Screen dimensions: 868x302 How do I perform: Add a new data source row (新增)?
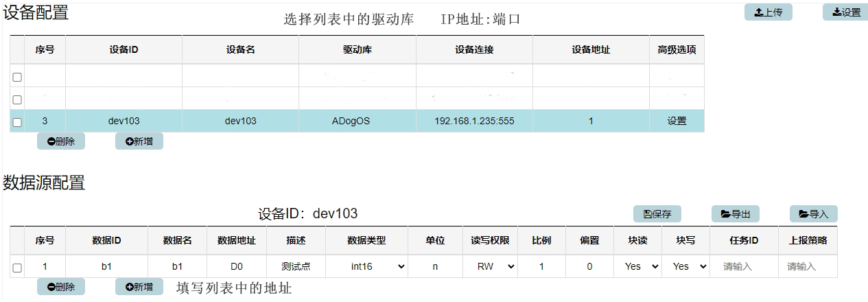(139, 286)
